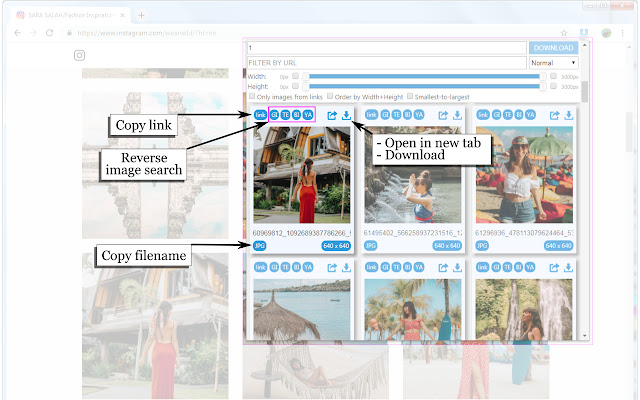Image resolution: width=640 pixels, height=400 pixels.
Task: Check the 'Smallest-to-largest' option
Action: pyautogui.click(x=410, y=97)
